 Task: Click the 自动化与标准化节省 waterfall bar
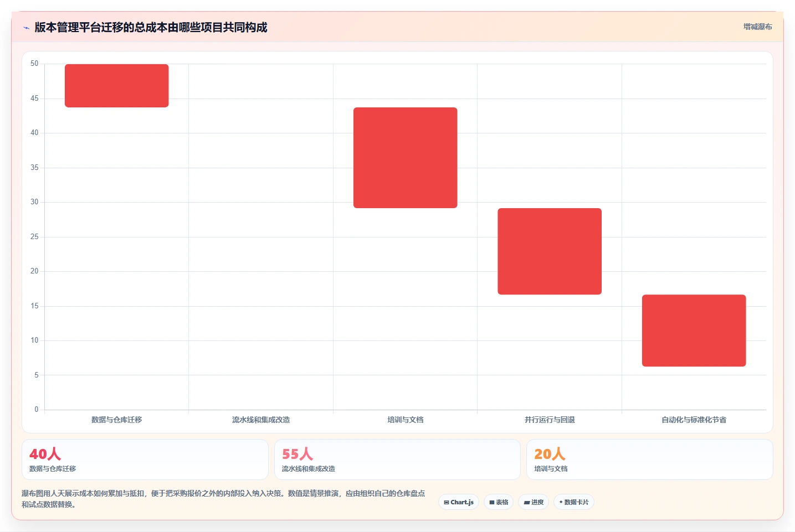pos(694,330)
